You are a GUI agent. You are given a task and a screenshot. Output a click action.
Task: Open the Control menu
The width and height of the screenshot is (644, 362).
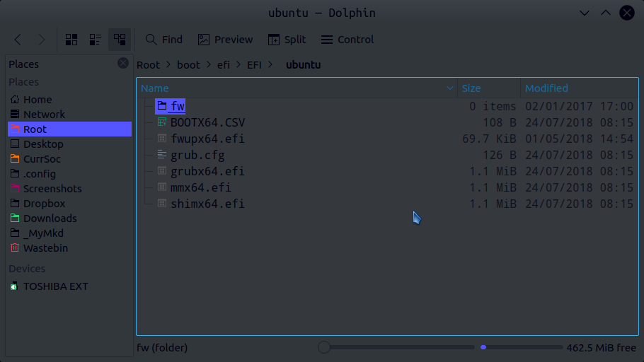pos(347,40)
